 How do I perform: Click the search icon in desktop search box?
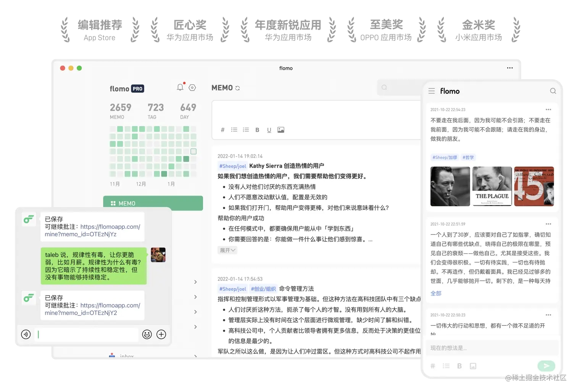(x=384, y=87)
